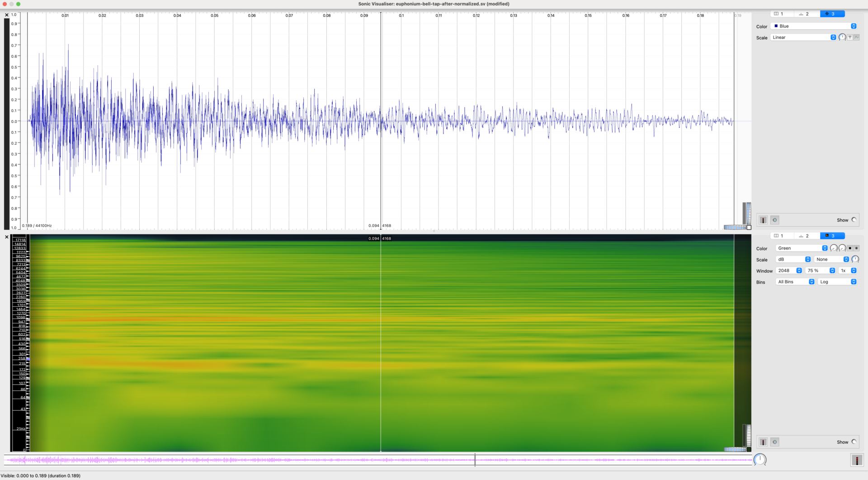Click the main level meter icon at bottom right
The image size is (868, 480).
[x=857, y=461]
